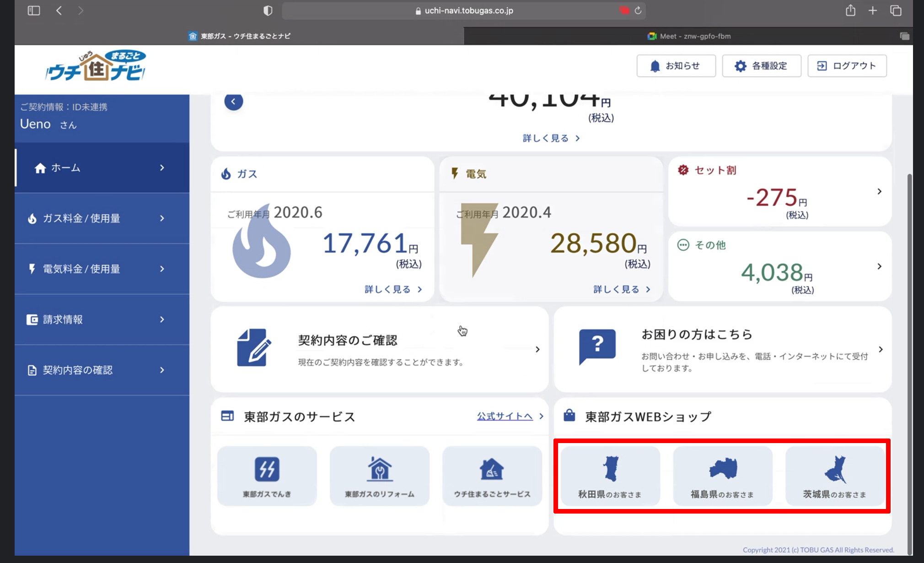This screenshot has width=924, height=563.
Task: Open Safari sidebar toggle icon
Action: point(34,11)
